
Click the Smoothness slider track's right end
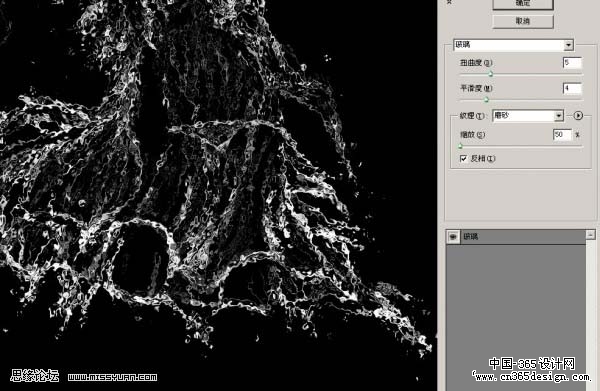click(x=580, y=100)
